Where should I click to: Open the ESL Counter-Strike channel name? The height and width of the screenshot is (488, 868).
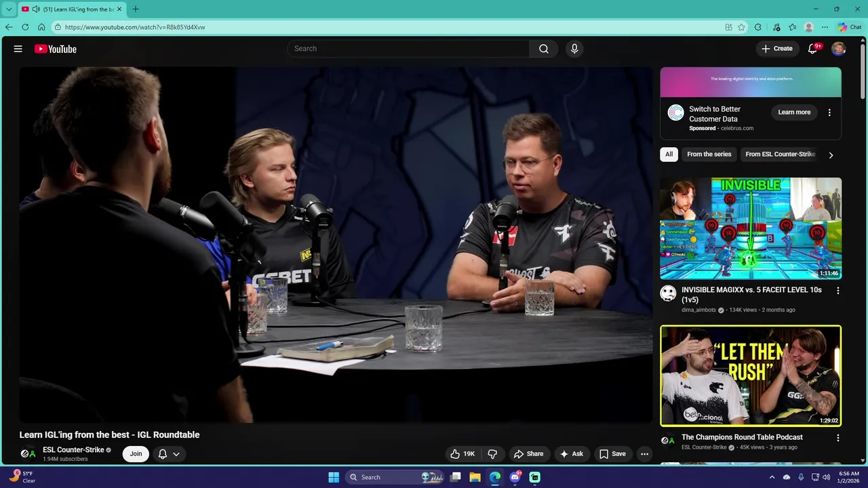(x=73, y=450)
